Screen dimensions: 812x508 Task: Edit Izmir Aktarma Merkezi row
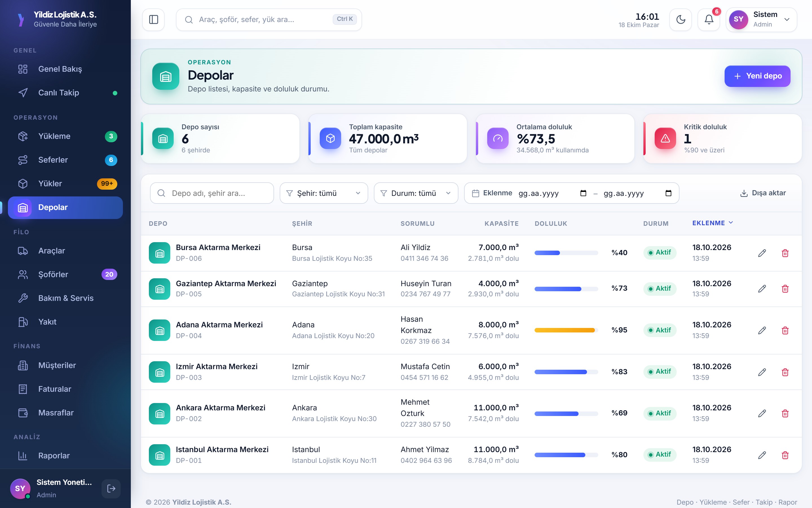point(762,372)
